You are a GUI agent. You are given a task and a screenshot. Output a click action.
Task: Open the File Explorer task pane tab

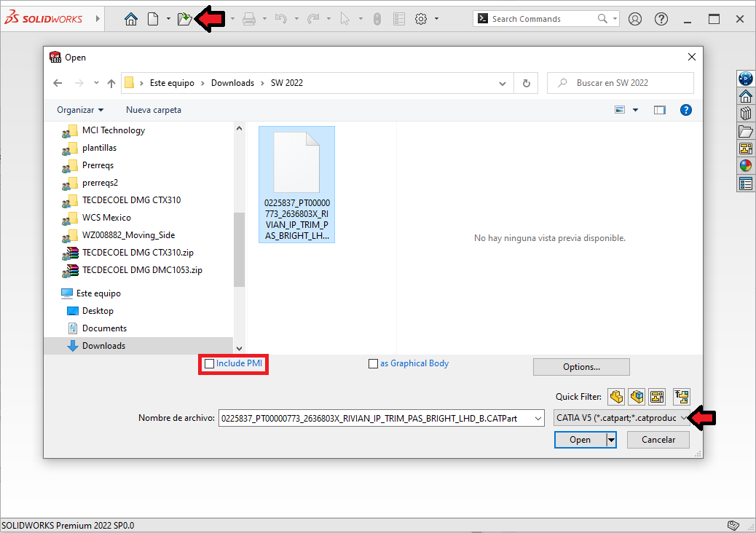(x=745, y=131)
